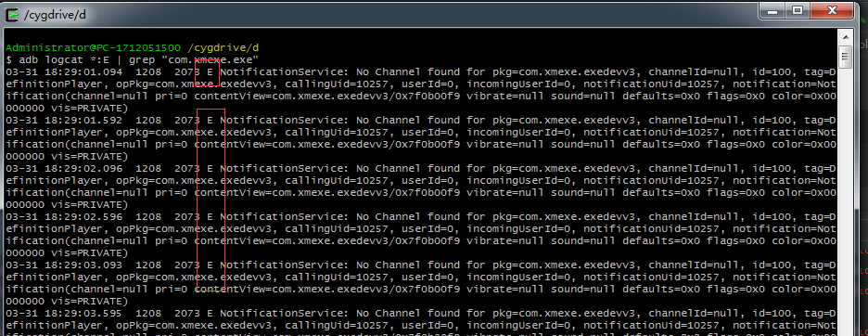Open the mintty terminal icon system menu

(12, 16)
